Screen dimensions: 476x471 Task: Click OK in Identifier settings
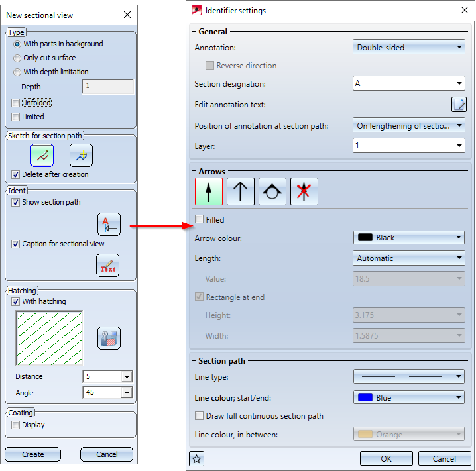pos(386,458)
